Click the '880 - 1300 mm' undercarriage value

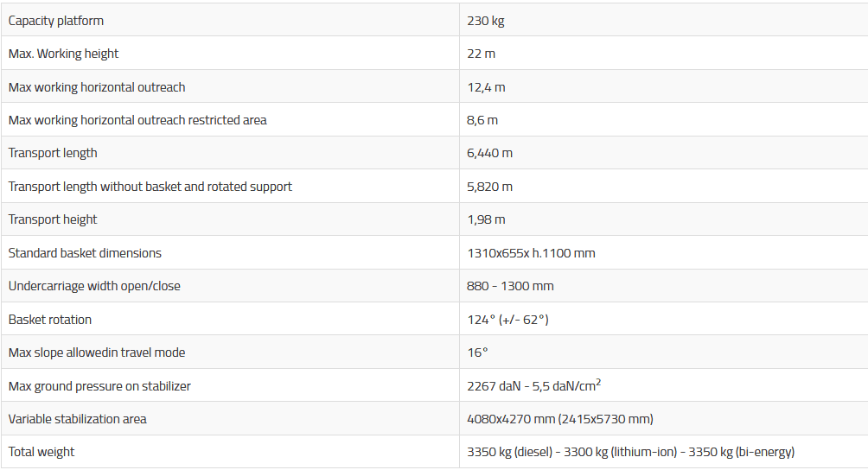[510, 286]
